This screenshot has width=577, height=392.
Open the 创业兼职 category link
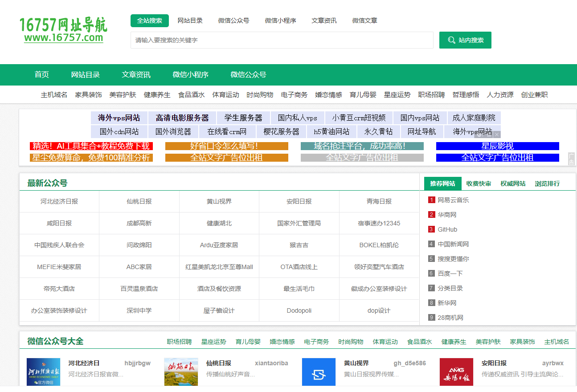pos(534,95)
